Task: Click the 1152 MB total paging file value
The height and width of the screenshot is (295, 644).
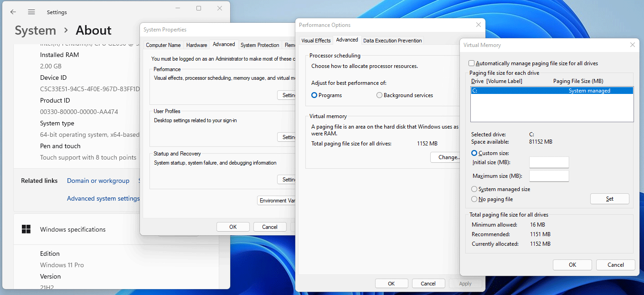Action: click(x=427, y=144)
